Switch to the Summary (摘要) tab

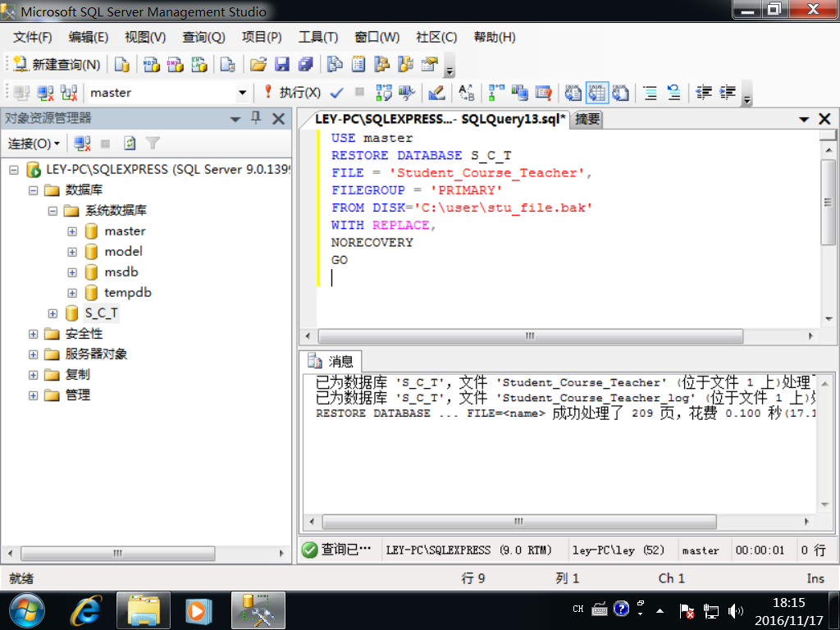click(587, 119)
